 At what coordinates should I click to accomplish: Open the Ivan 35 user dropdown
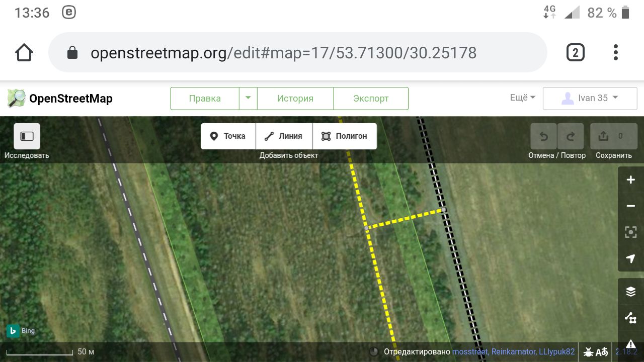point(590,98)
